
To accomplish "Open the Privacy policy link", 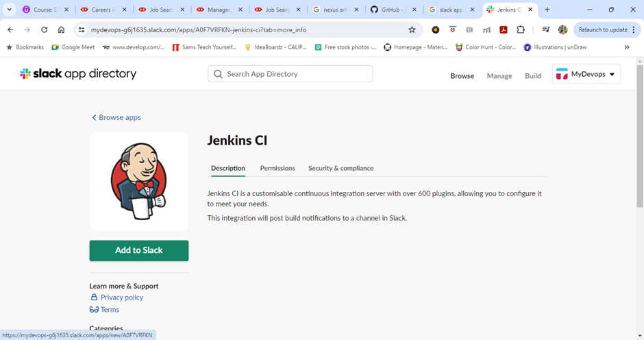I will (121, 297).
